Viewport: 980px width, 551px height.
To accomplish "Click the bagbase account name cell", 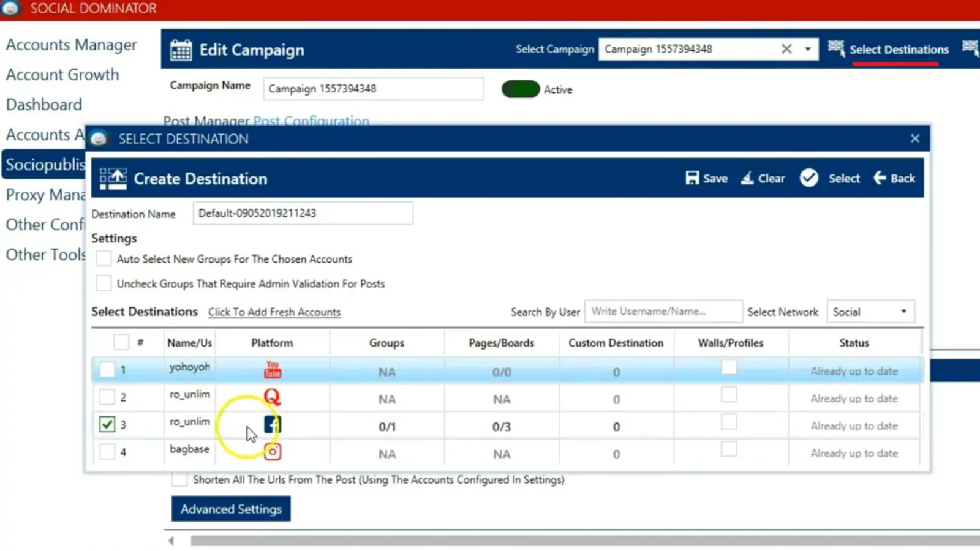I will point(189,449).
